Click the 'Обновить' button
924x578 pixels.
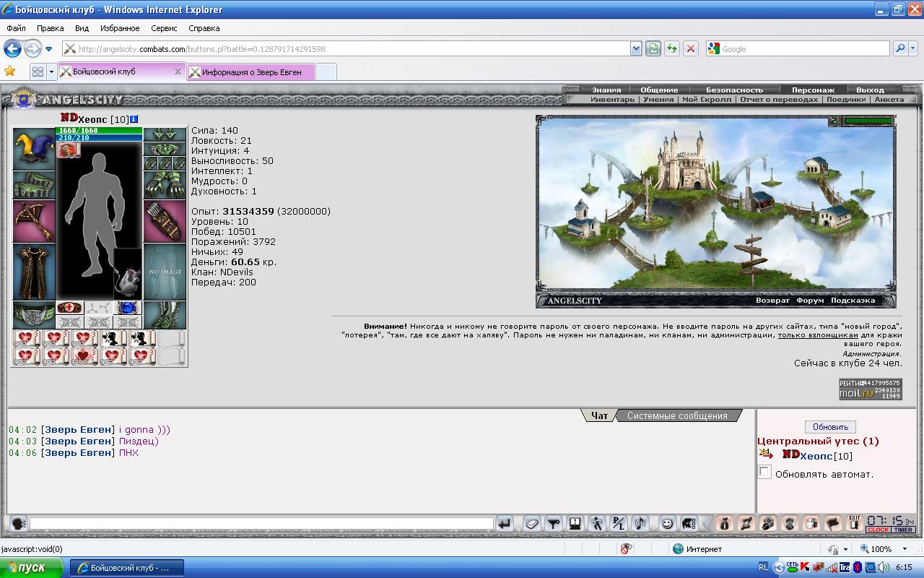830,426
